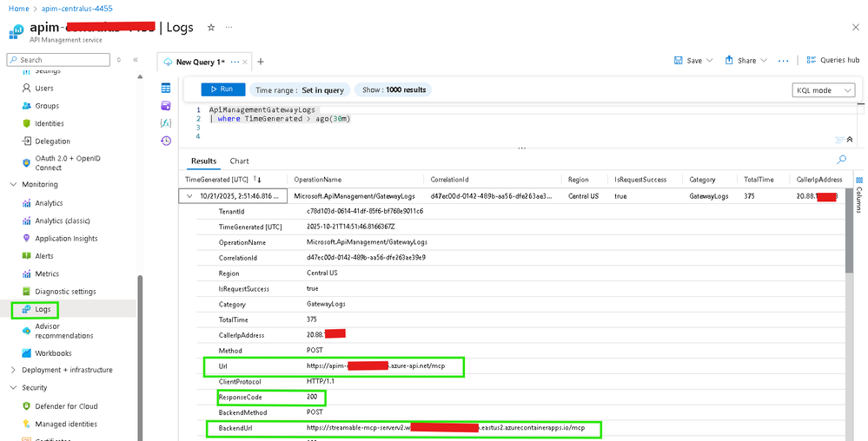The height and width of the screenshot is (441, 868).
Task: Collapse the expanded 10/21/2025 result row
Action: pyautogui.click(x=190, y=196)
